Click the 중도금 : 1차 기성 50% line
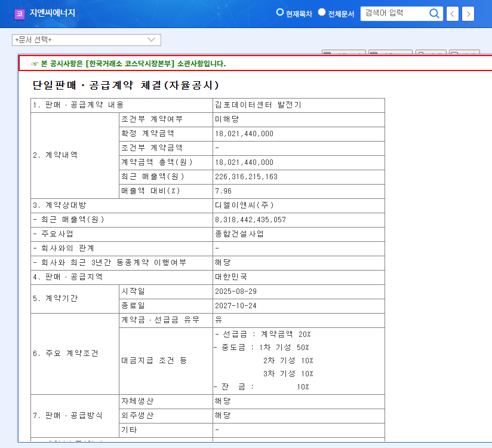 [x=262, y=348]
